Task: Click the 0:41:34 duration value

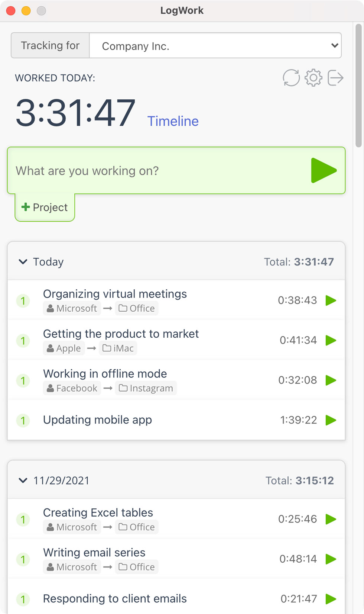Action: coord(298,340)
